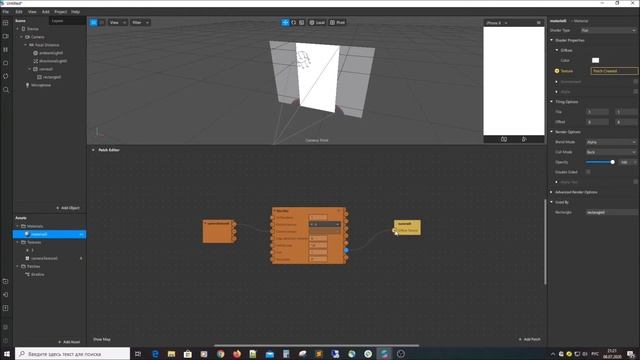Collapse the Textures folder in Assets
This screenshot has height=360, width=640.
[x=18, y=242]
